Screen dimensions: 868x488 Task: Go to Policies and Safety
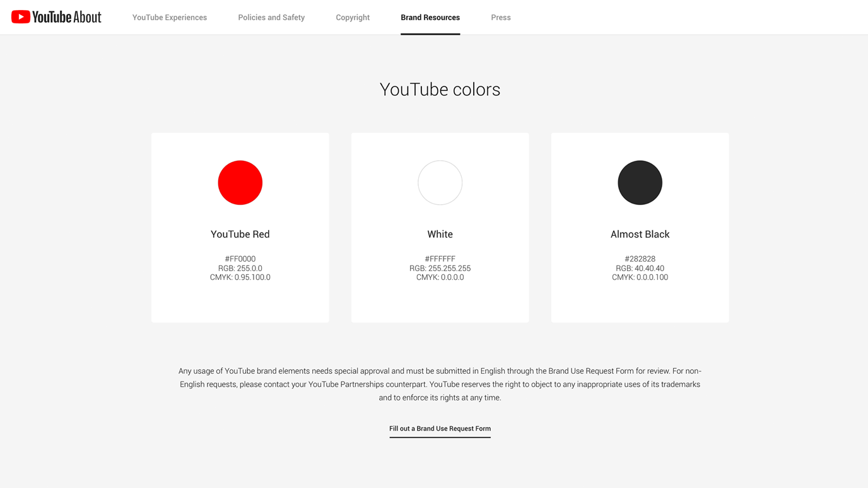pyautogui.click(x=271, y=18)
